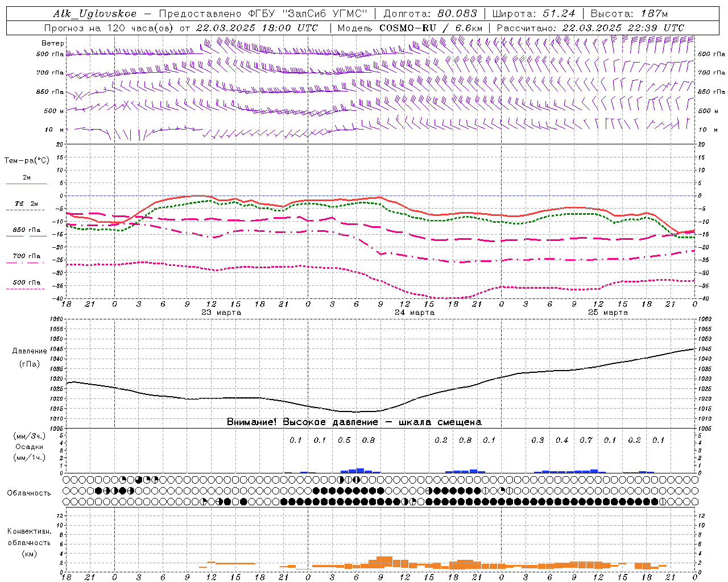728x582 pixels.
Task: Click the 0.3 precipitation value
Action: point(537,440)
